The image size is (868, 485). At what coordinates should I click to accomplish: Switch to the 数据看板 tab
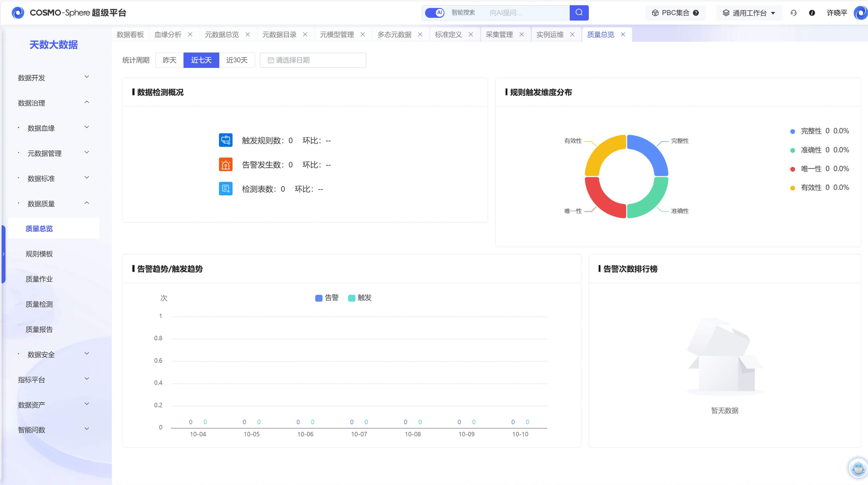point(130,34)
